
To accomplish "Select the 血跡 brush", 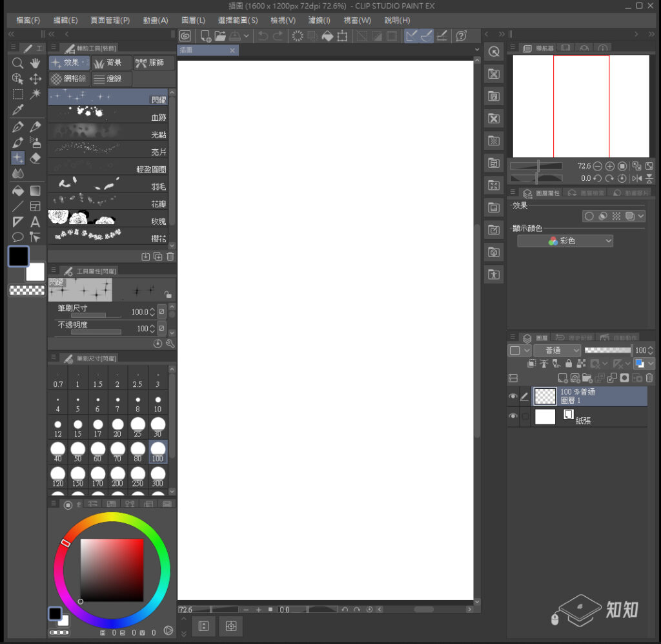I will tap(108, 114).
